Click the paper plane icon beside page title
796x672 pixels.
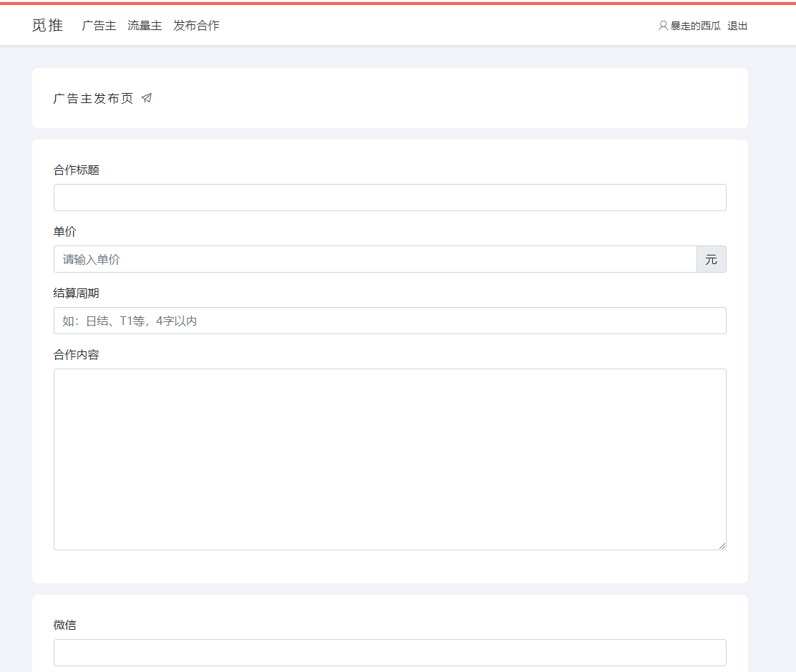tap(147, 98)
